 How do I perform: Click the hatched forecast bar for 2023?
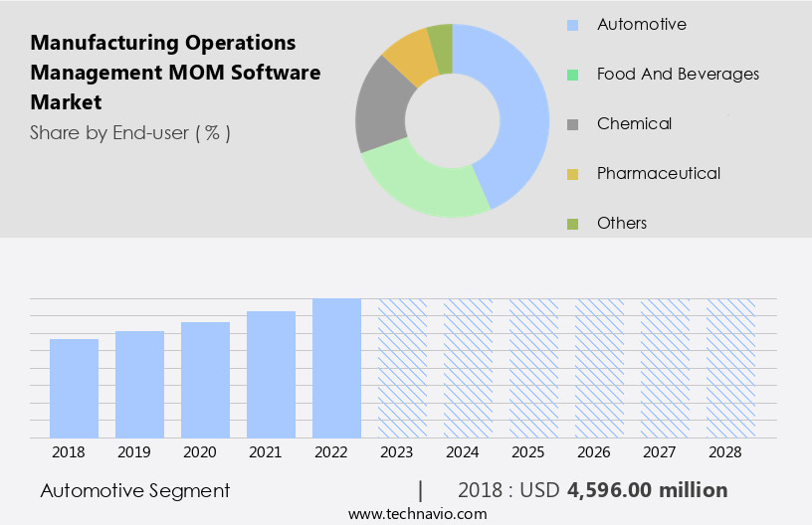pyautogui.click(x=402, y=368)
